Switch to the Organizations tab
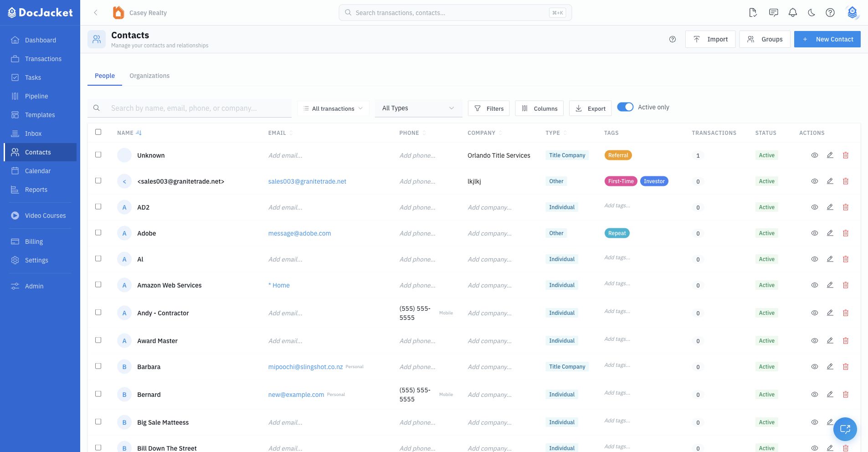Image resolution: width=868 pixels, height=452 pixels. tap(149, 76)
